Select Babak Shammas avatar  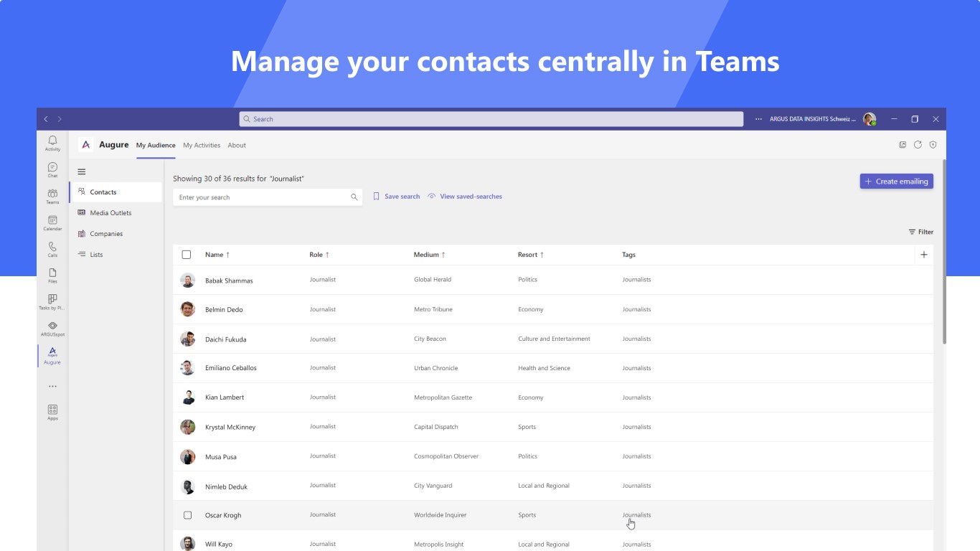tap(187, 281)
